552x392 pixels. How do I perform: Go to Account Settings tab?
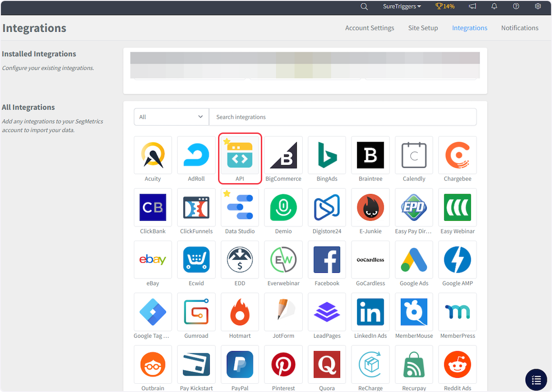pyautogui.click(x=370, y=28)
